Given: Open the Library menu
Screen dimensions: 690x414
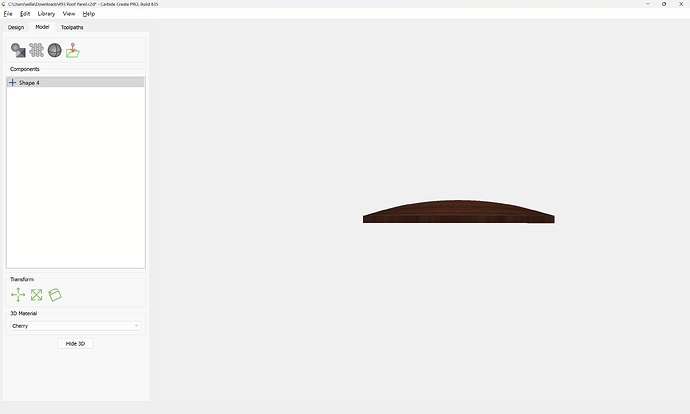Looking at the screenshot, I should point(46,14).
